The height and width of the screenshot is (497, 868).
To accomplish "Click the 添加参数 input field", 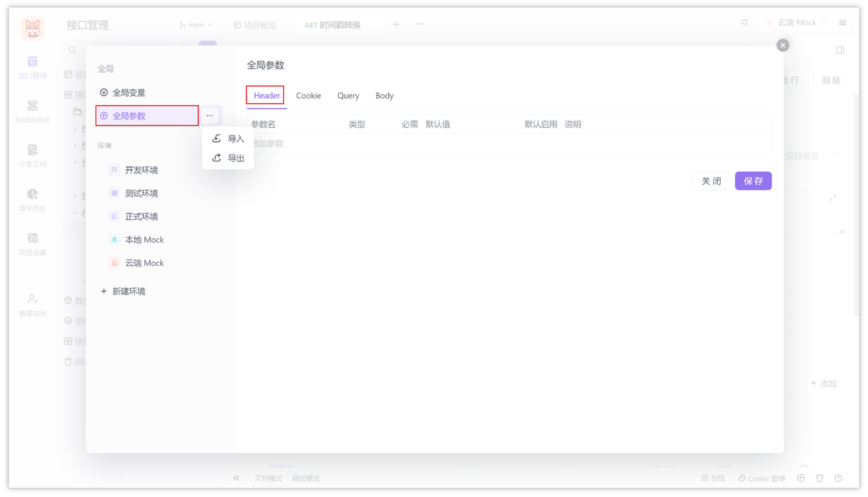I will click(509, 144).
